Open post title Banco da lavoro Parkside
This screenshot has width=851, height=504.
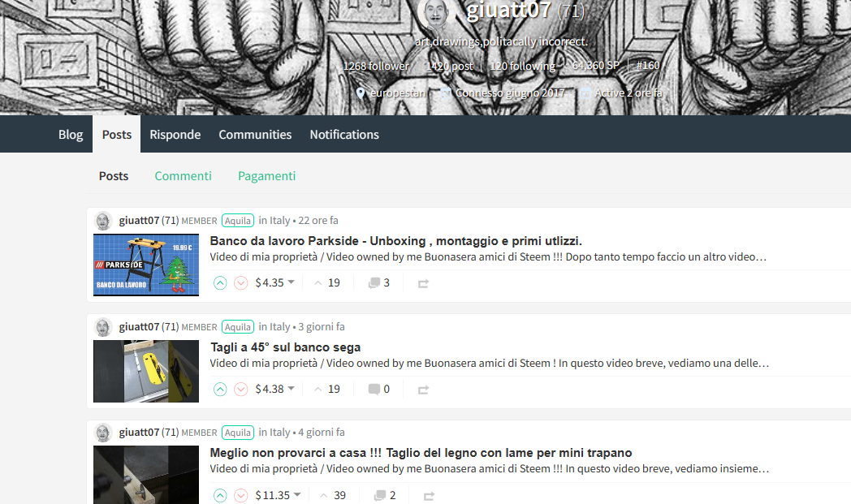(395, 241)
